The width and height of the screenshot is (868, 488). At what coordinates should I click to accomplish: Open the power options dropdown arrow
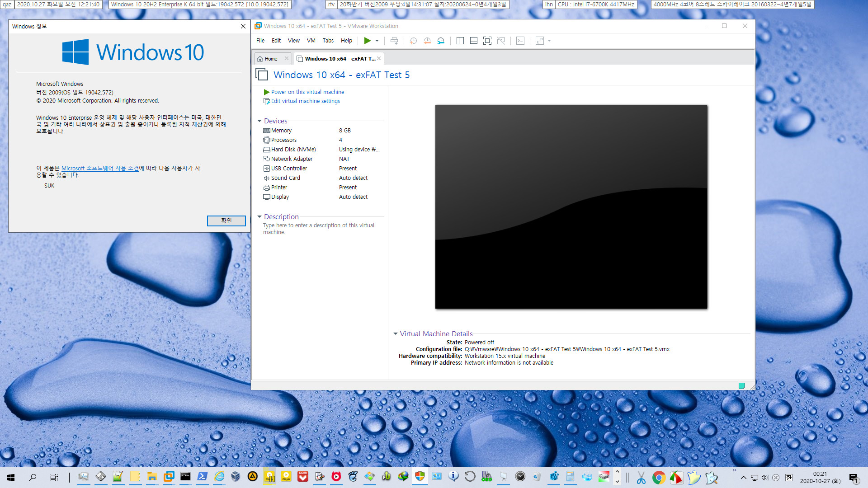(377, 41)
